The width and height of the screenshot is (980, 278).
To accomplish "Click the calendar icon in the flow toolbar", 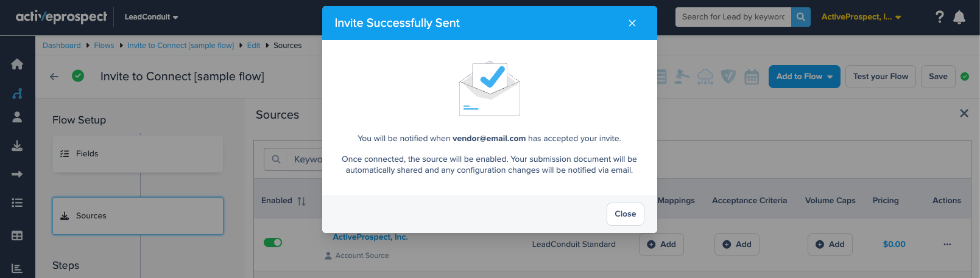I will [x=752, y=77].
